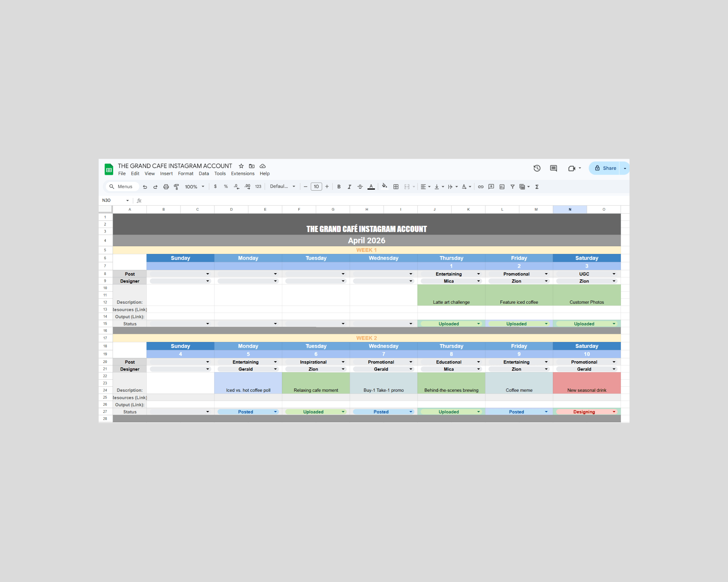Click the Menus search box
This screenshot has width=728, height=582.
tap(122, 187)
